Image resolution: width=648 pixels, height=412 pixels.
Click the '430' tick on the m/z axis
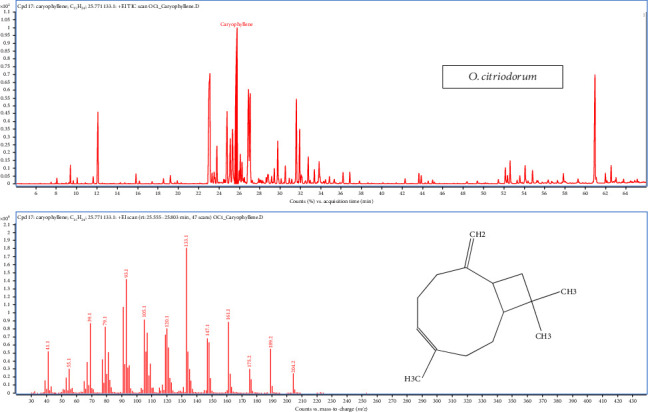click(x=632, y=400)
